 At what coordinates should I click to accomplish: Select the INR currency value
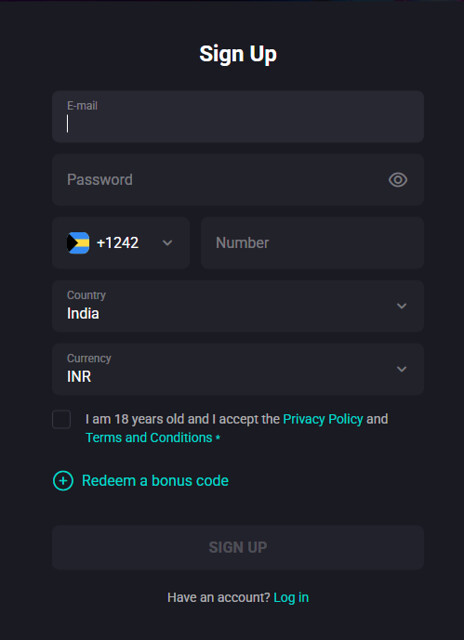[x=79, y=376]
